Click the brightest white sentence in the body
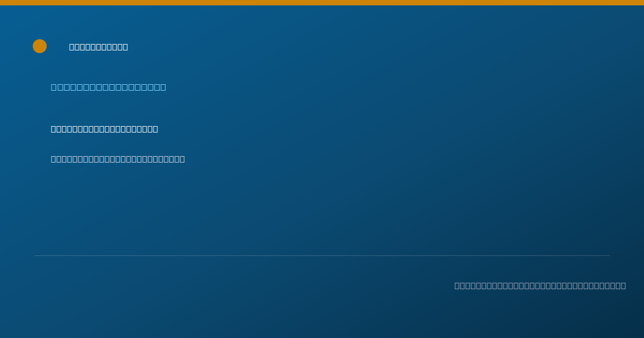This screenshot has height=338, width=644. tap(105, 129)
